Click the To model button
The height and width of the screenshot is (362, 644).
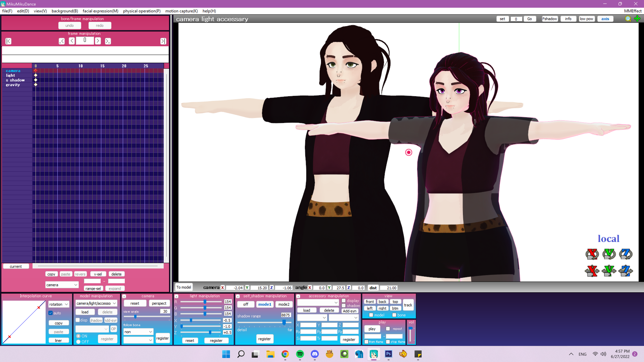(183, 287)
